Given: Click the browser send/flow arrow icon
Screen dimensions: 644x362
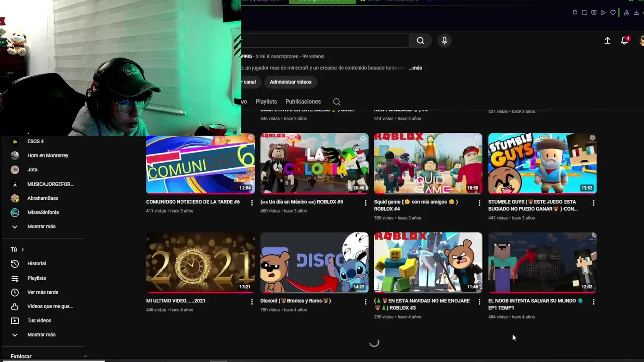Looking at the screenshot, I should (x=603, y=13).
